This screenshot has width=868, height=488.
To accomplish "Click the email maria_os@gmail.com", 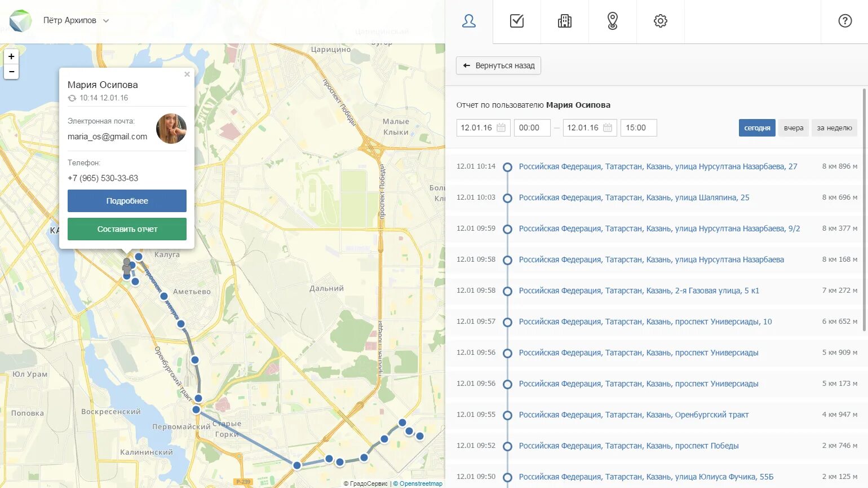I will pyautogui.click(x=107, y=137).
